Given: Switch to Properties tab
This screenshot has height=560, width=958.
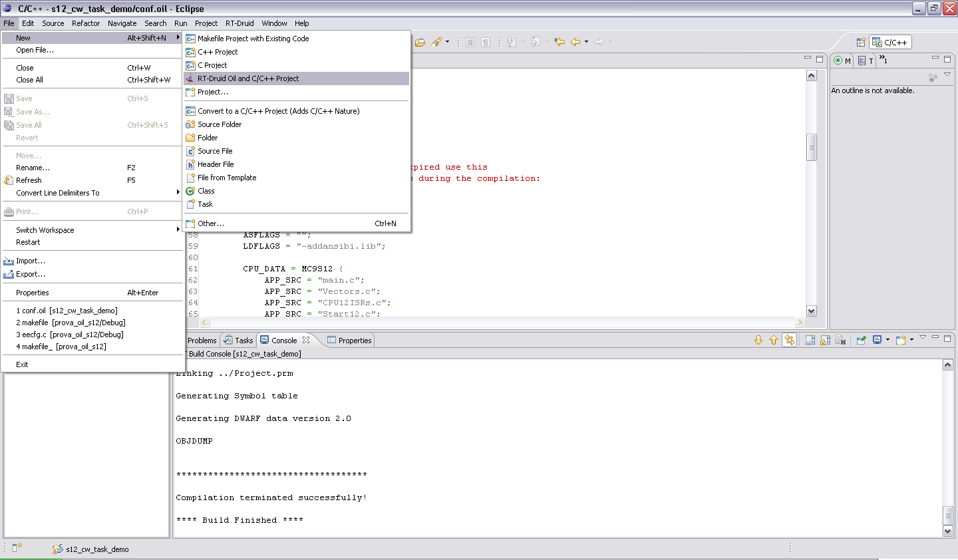Looking at the screenshot, I should pyautogui.click(x=349, y=341).
